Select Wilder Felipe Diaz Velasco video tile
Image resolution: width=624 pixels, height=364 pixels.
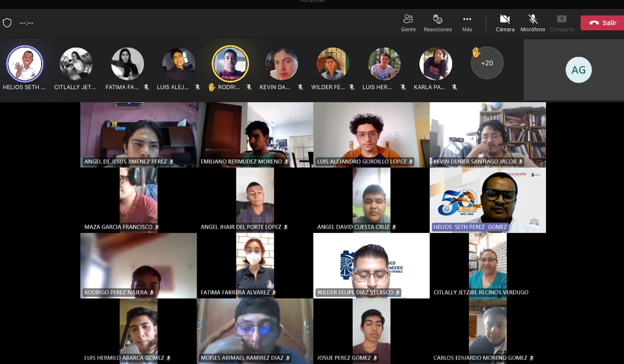coord(371,266)
